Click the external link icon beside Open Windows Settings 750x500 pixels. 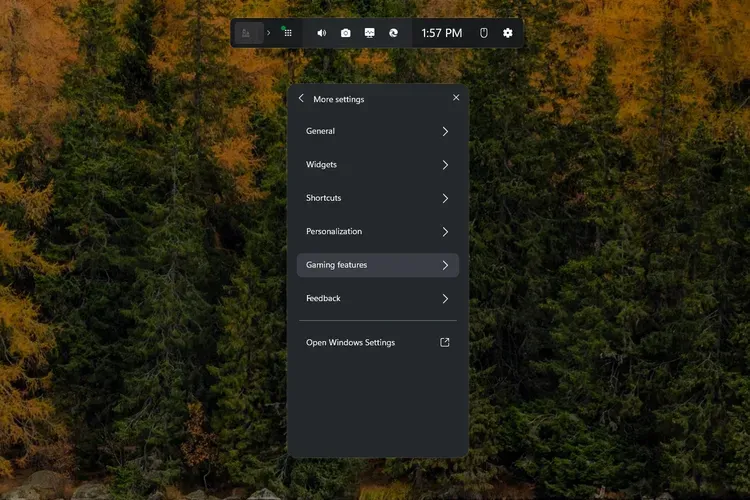445,342
